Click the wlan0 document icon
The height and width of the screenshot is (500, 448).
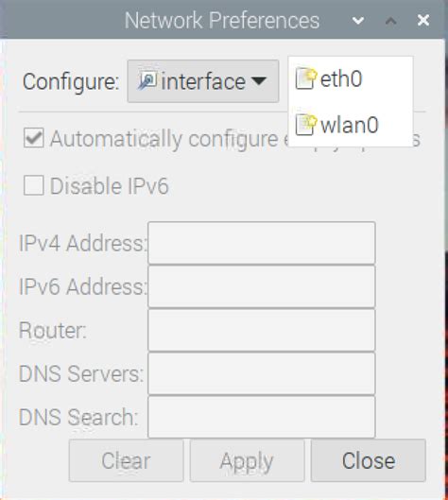coord(306,125)
